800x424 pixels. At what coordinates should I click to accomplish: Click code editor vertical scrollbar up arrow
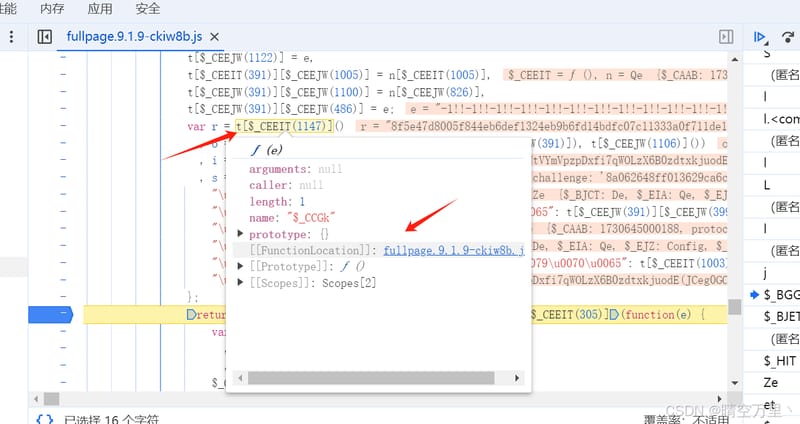click(x=735, y=60)
